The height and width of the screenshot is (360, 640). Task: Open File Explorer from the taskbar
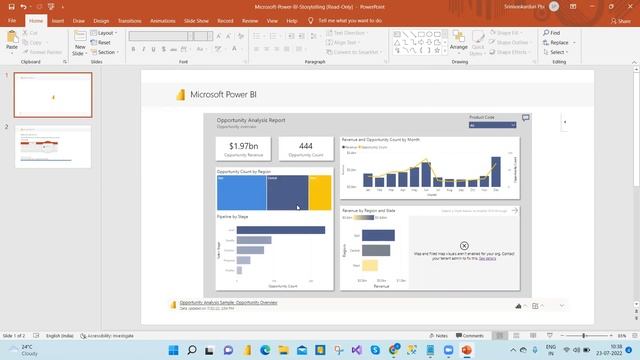284,350
